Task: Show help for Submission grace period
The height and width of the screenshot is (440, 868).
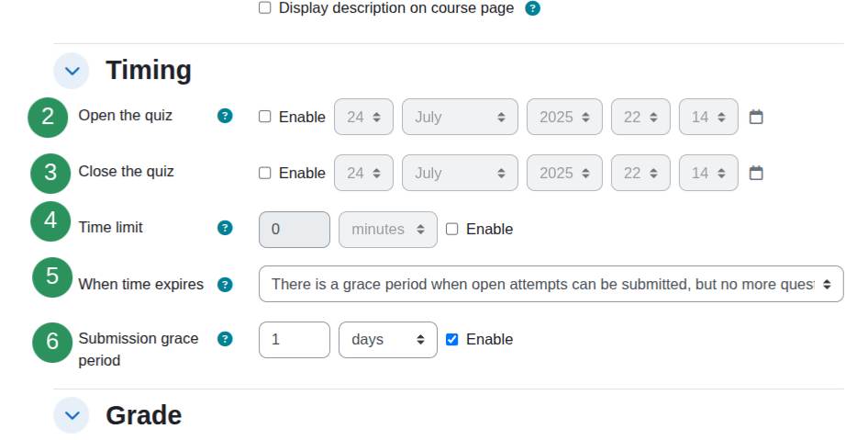Action: click(225, 339)
